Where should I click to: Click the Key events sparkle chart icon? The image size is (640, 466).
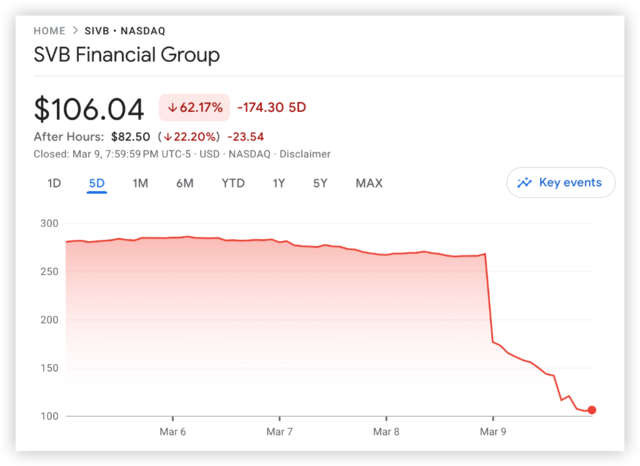(524, 182)
